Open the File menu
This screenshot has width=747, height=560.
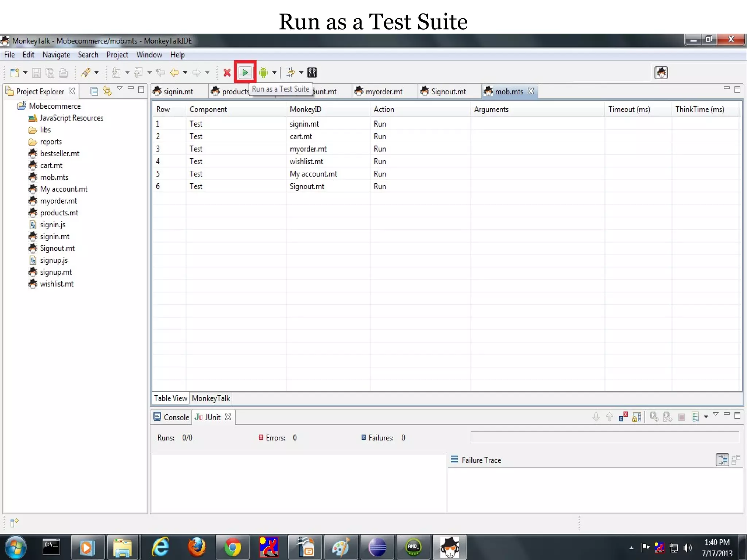click(x=9, y=55)
